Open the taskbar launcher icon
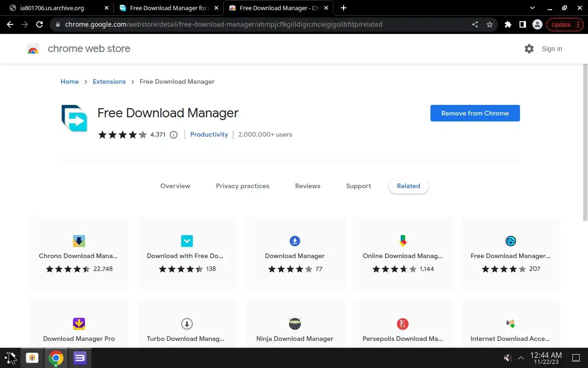The image size is (588, 368). 10,358
